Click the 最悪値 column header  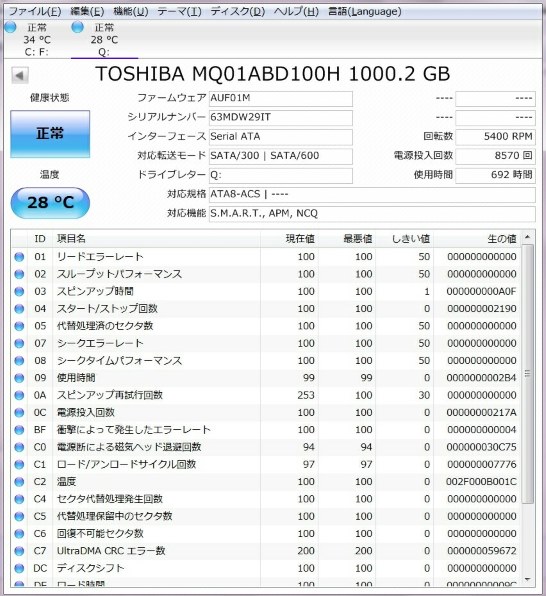click(347, 239)
